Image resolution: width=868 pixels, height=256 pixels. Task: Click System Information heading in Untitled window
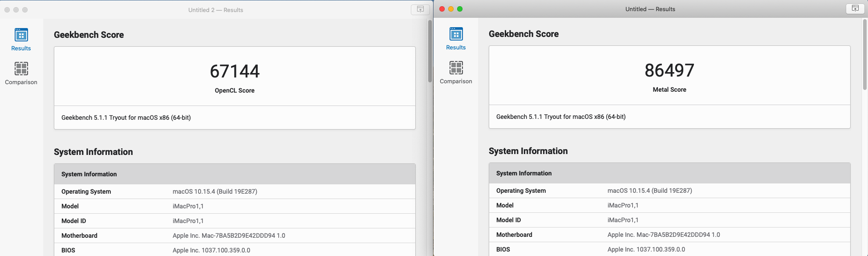click(528, 151)
